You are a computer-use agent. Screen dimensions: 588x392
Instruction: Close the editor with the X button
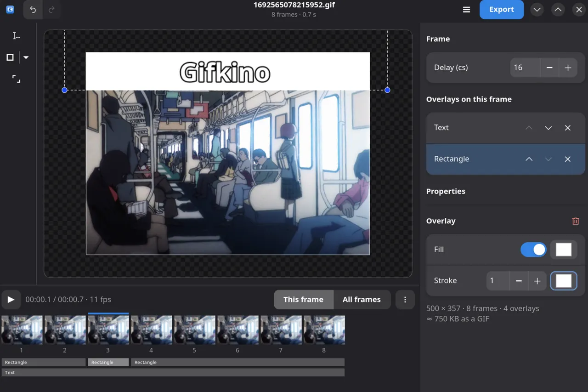[579, 10]
